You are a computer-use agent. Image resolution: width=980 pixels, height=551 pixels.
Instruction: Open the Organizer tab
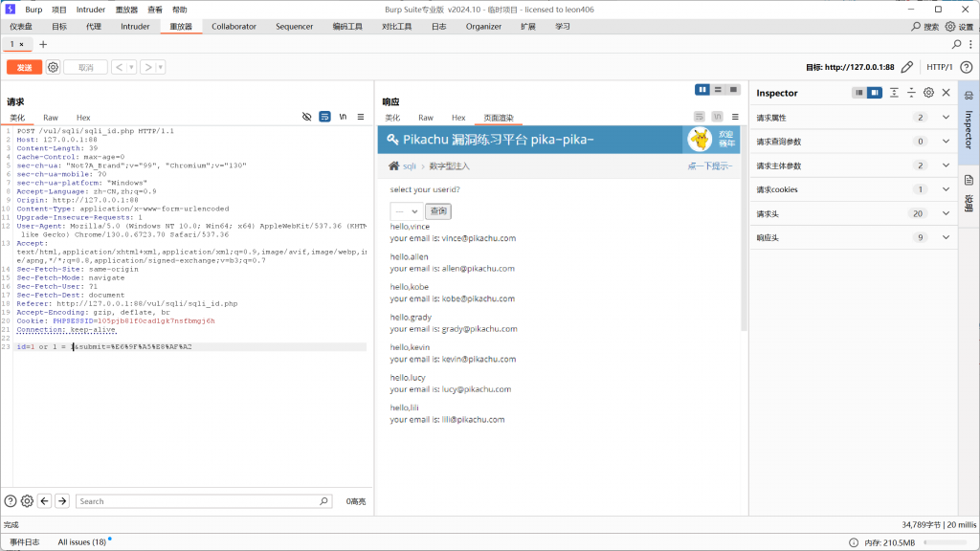(x=483, y=27)
